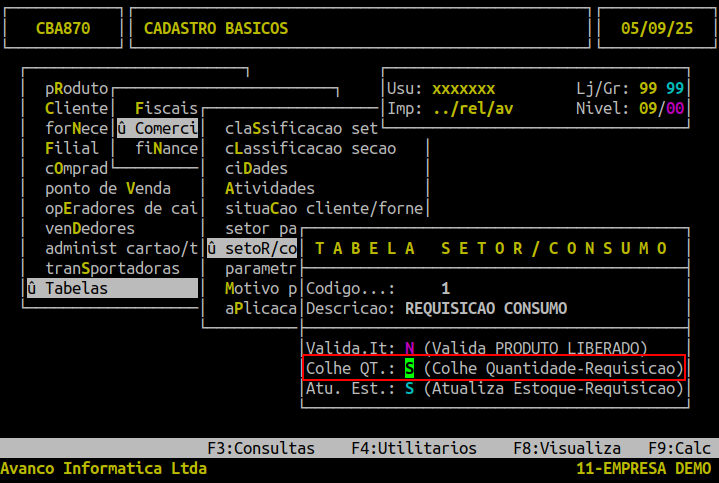
Task: Click the CADASTRO BASICOS title
Action: click(216, 28)
